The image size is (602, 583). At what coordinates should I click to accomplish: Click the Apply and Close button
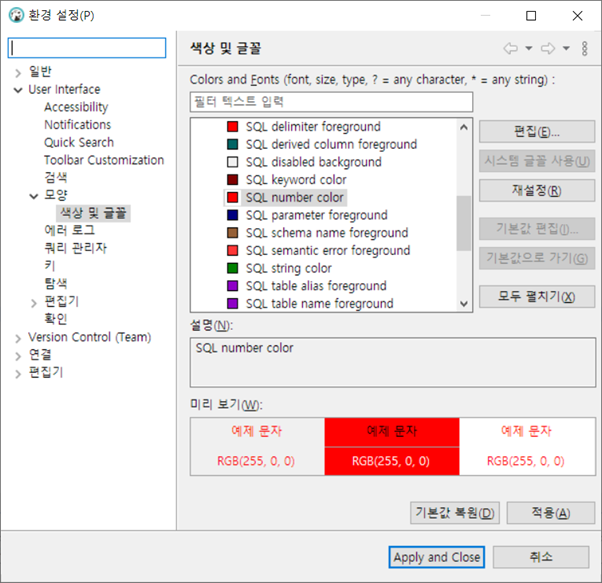click(437, 557)
